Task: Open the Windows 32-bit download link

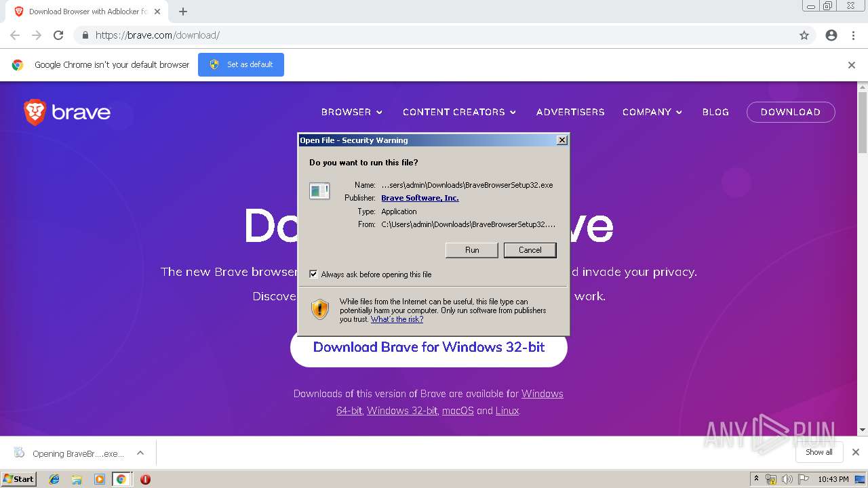Action: click(402, 411)
